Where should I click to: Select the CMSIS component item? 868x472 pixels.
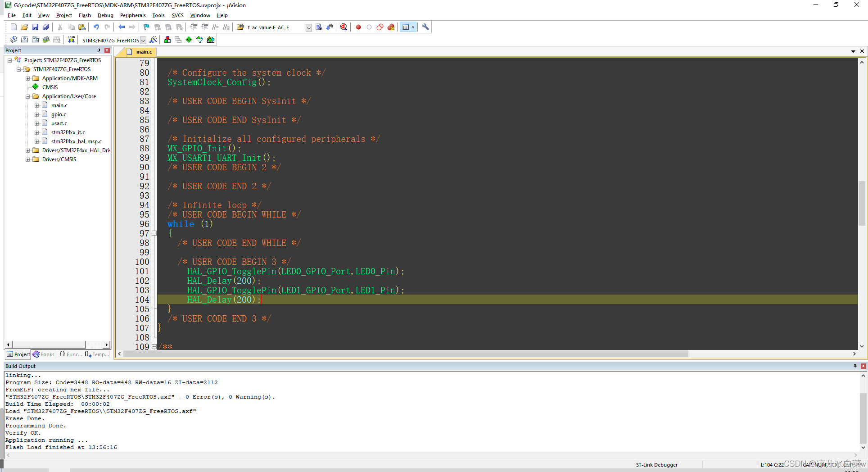(x=50, y=87)
